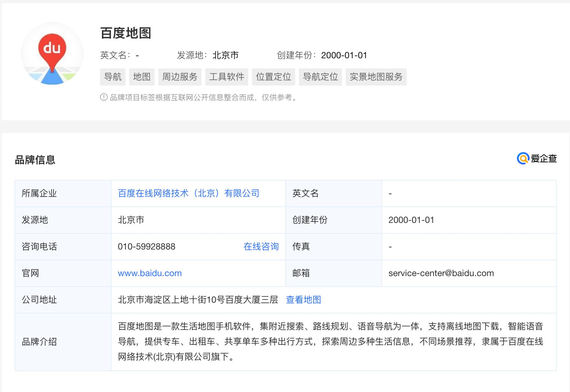Select the 实景地图服务 tag
Image resolution: width=570 pixels, height=392 pixels.
(376, 77)
